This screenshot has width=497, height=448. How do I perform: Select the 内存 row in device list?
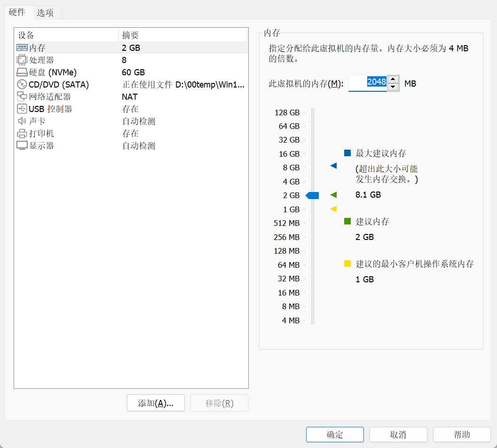click(131, 48)
